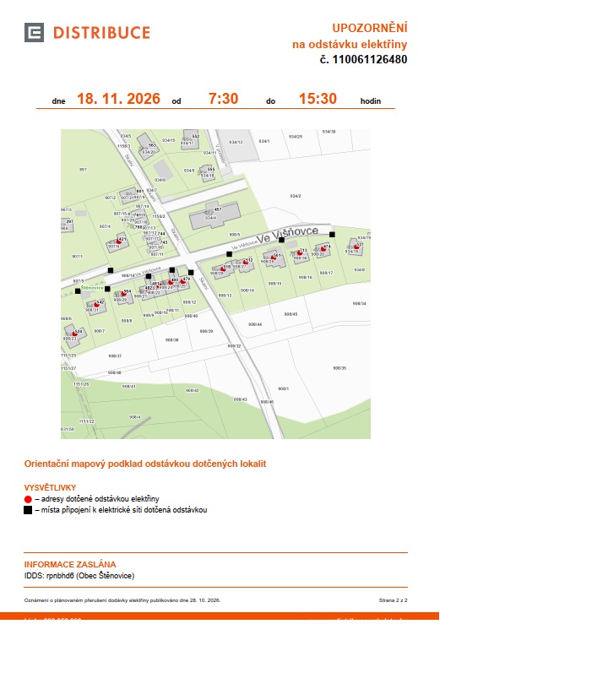This screenshot has width=608, height=700.
Task: Click house number 563 on the map
Action: click(x=152, y=145)
